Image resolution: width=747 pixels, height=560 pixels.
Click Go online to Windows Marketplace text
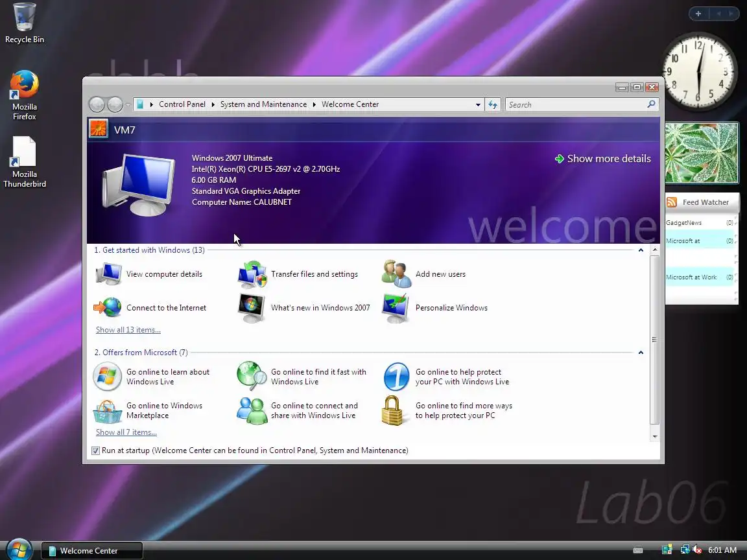[x=164, y=410]
